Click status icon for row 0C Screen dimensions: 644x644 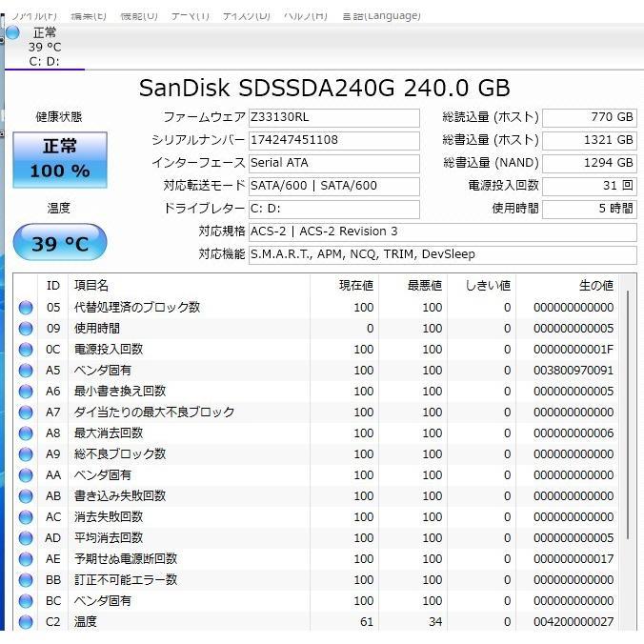pos(26,349)
